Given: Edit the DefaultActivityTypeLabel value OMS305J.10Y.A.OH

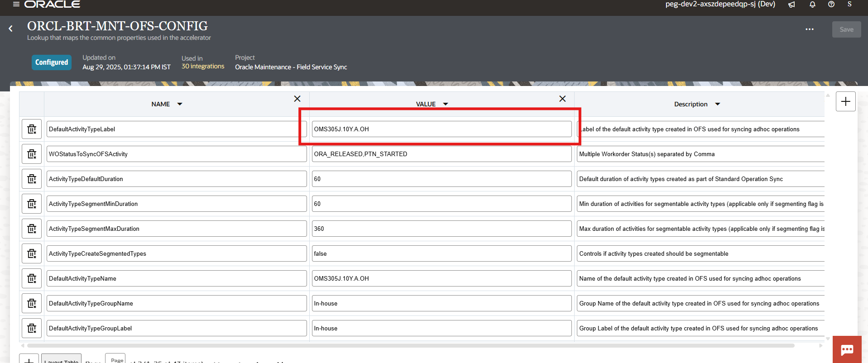Looking at the screenshot, I should pos(441,129).
